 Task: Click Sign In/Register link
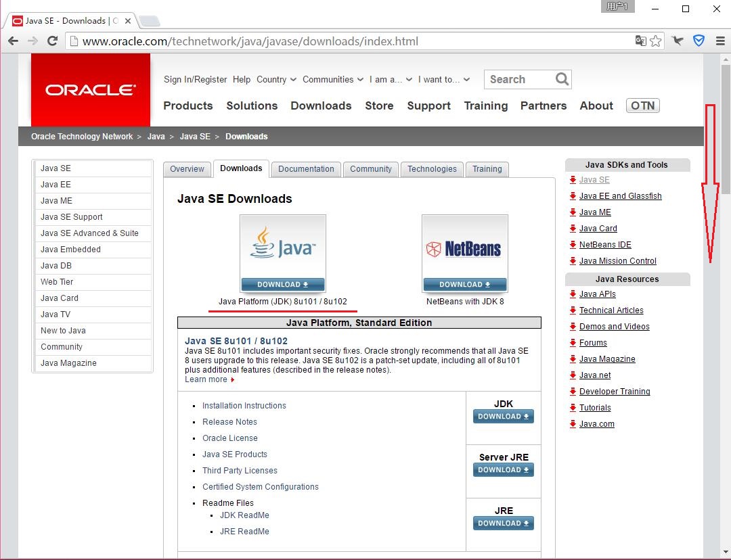(195, 80)
